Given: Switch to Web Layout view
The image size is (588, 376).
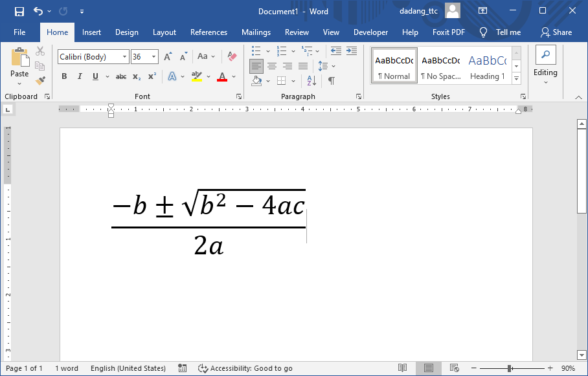Looking at the screenshot, I should [x=453, y=368].
